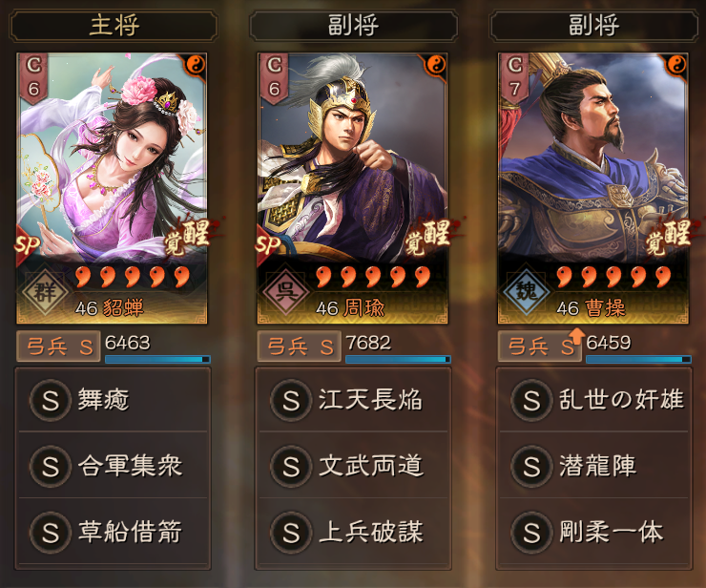Screen dimensions: 706x588
Task: Select the 文武両道 skill row
Action: (x=353, y=466)
